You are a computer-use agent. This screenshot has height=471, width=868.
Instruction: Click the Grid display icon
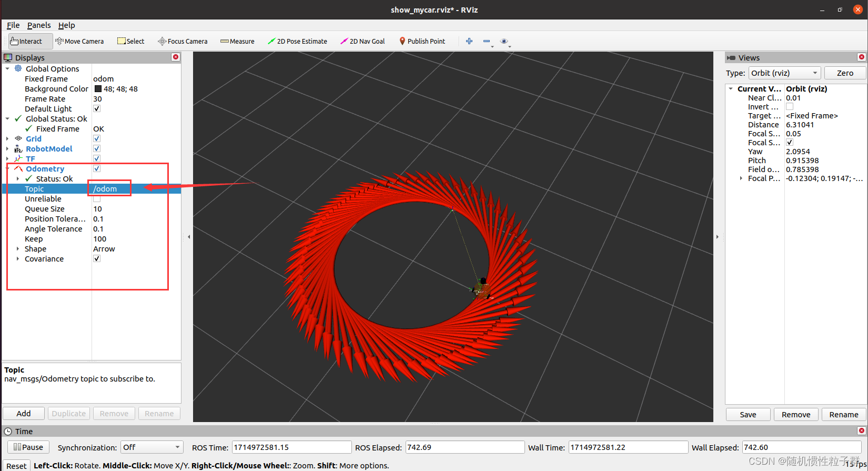click(x=18, y=138)
